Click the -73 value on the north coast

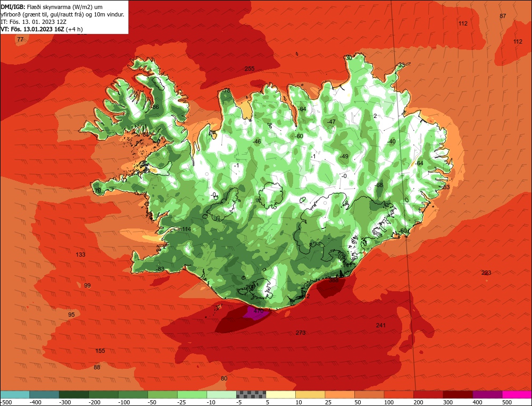coord(226,90)
